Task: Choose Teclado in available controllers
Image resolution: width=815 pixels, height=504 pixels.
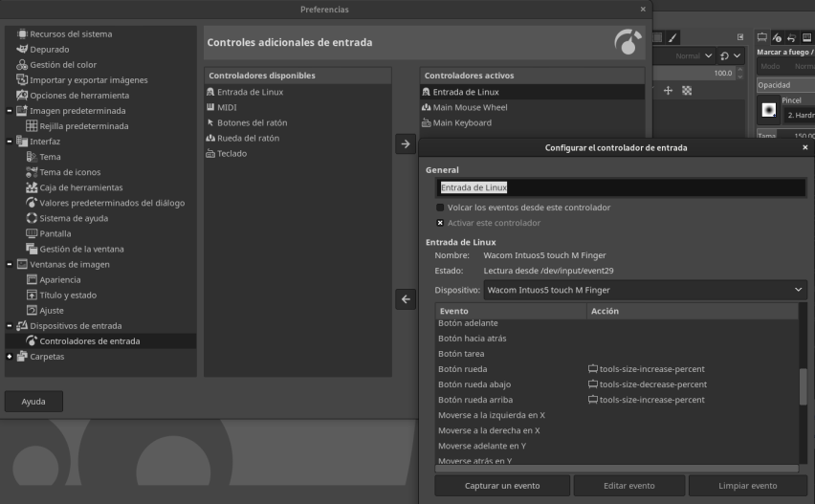Action: [231, 153]
